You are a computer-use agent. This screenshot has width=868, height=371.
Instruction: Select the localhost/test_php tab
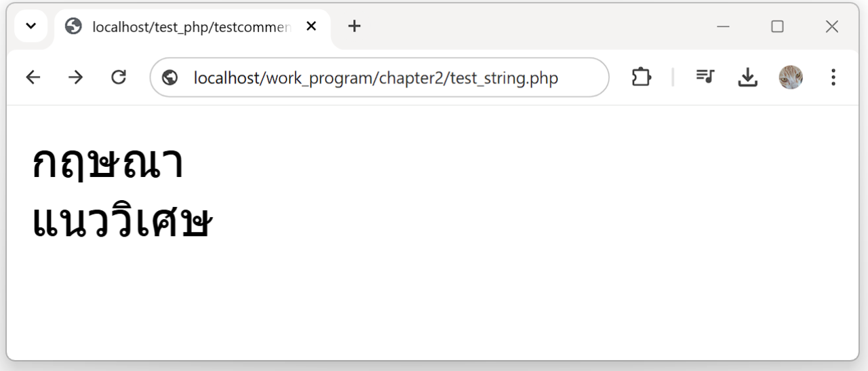click(191, 27)
